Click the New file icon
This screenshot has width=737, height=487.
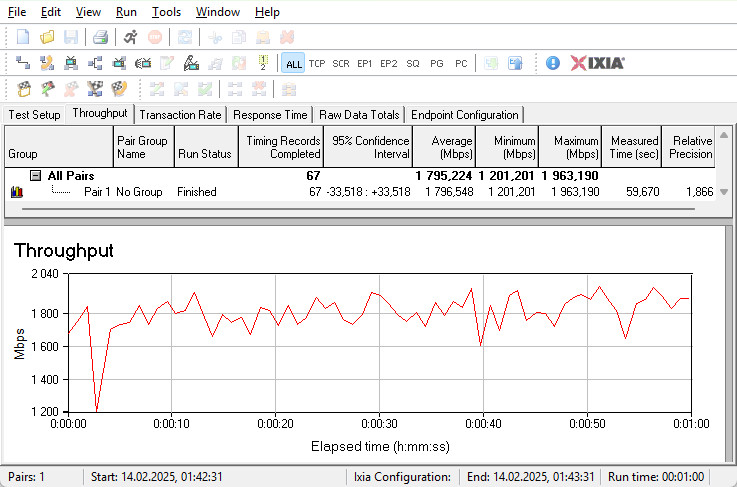23,37
